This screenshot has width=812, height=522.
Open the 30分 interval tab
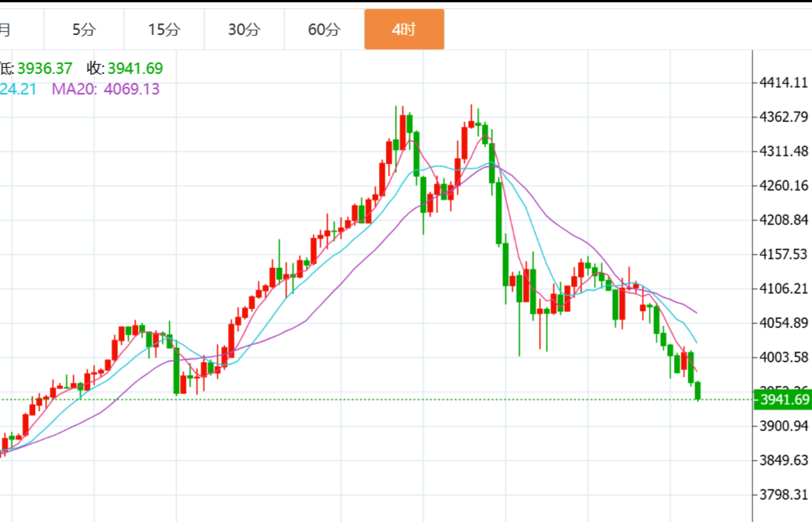(x=244, y=30)
